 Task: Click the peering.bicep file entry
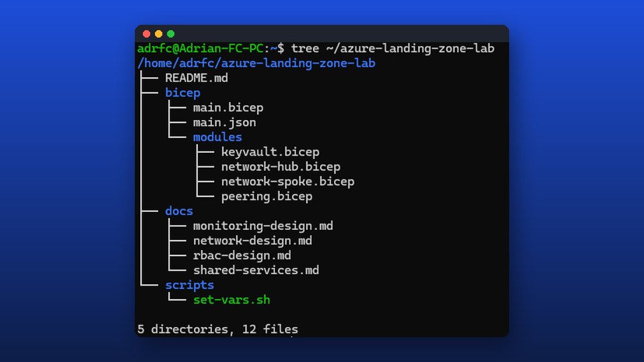[267, 196]
